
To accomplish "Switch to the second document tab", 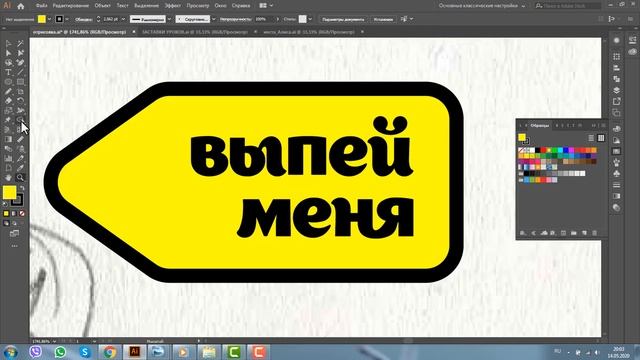I will (195, 32).
